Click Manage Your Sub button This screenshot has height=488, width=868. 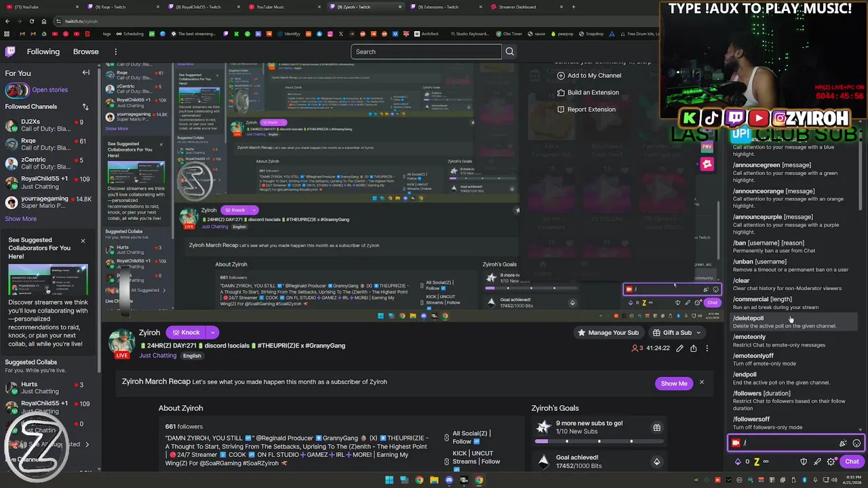point(608,333)
